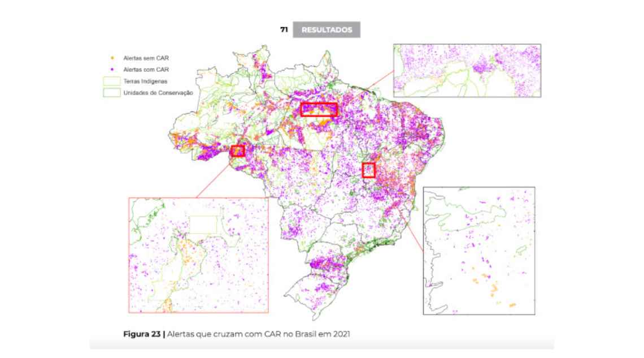Click the Unidades de Conservação legend box
Image resolution: width=644 pixels, height=358 pixels.
111,92
